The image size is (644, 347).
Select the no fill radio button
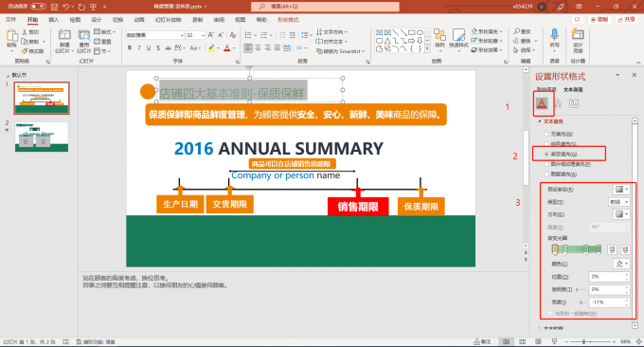[x=546, y=134]
